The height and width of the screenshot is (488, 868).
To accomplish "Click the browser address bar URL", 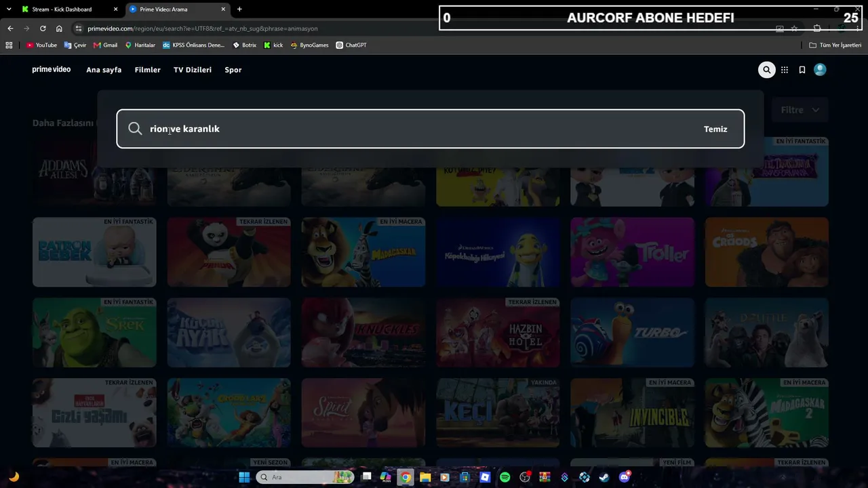I will point(203,28).
